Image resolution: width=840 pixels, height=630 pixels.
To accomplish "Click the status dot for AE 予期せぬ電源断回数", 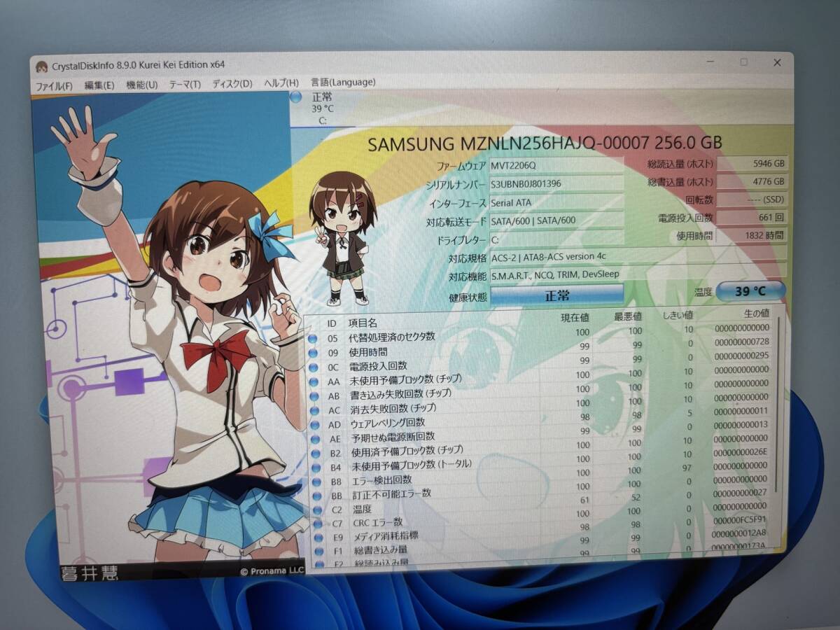I will [315, 440].
